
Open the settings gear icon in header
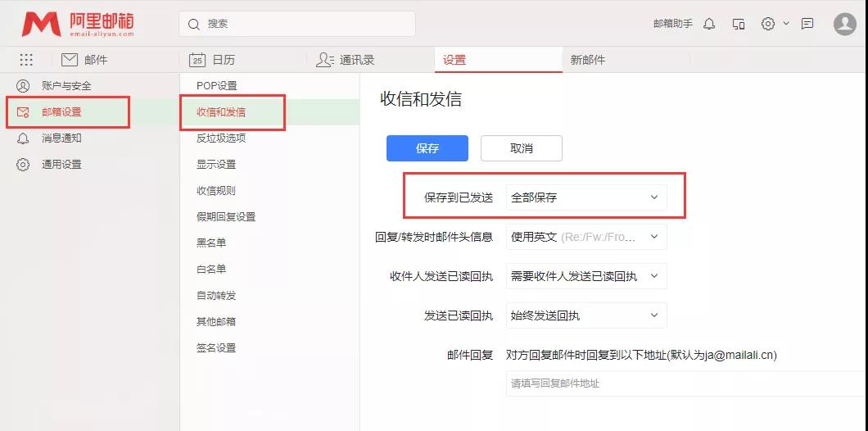coord(768,24)
